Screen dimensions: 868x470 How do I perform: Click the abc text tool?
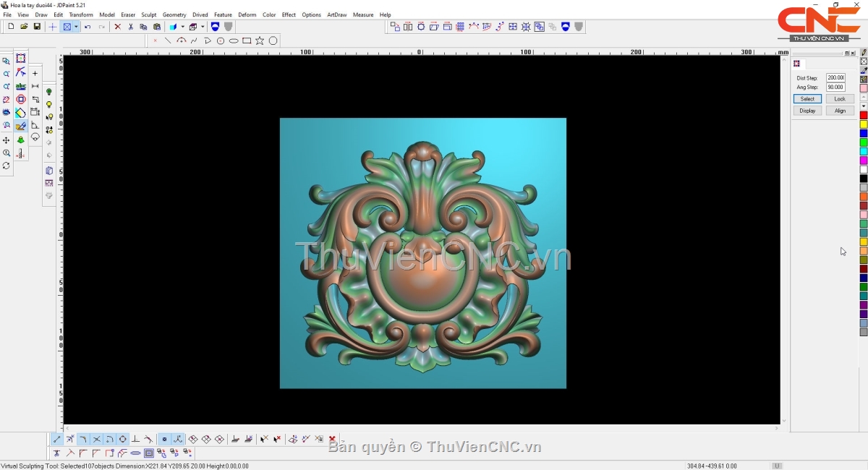coord(21,86)
